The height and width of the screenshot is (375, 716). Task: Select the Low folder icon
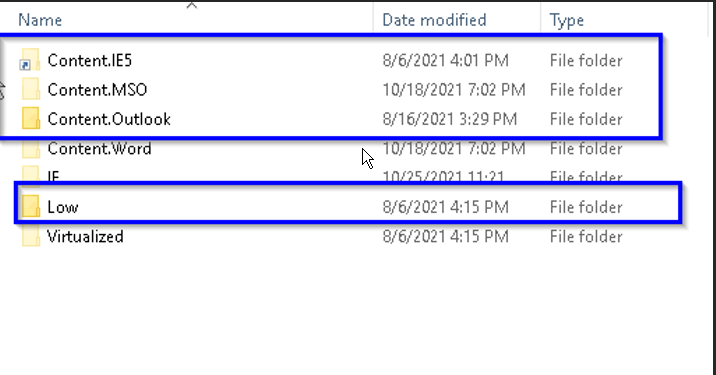click(31, 206)
